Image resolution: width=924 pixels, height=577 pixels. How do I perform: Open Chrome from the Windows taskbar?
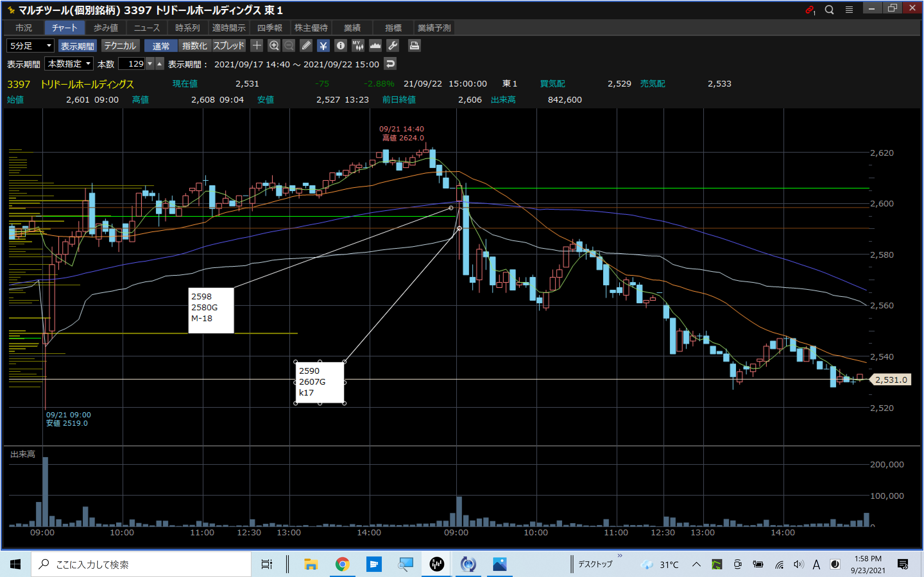point(342,564)
